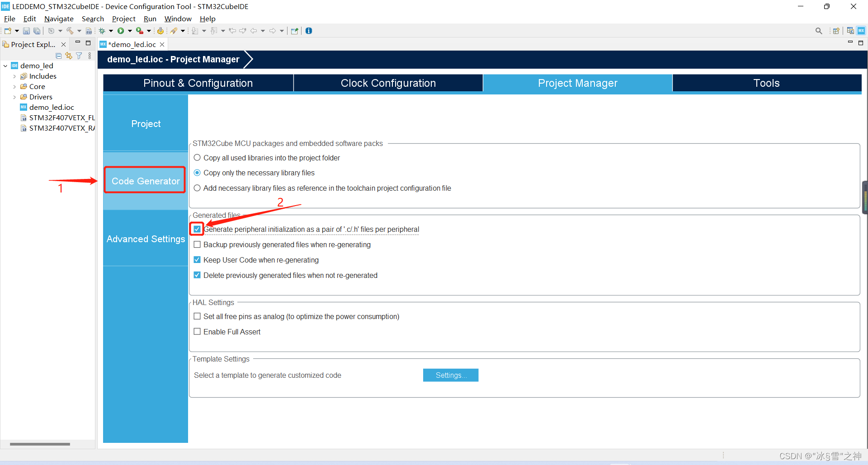868x465 pixels.
Task: Open the Navigate menu
Action: pos(59,19)
